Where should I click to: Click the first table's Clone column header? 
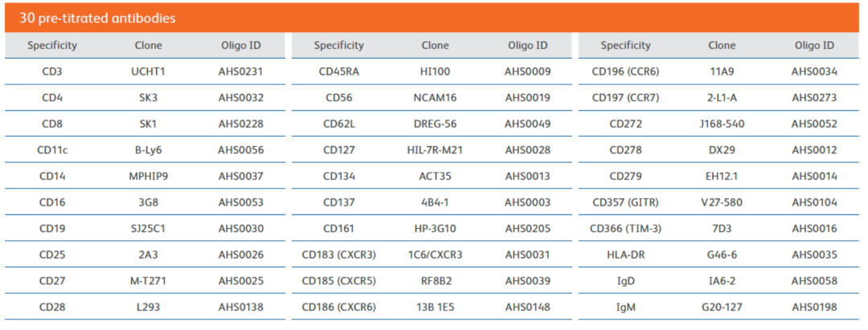pos(149,46)
